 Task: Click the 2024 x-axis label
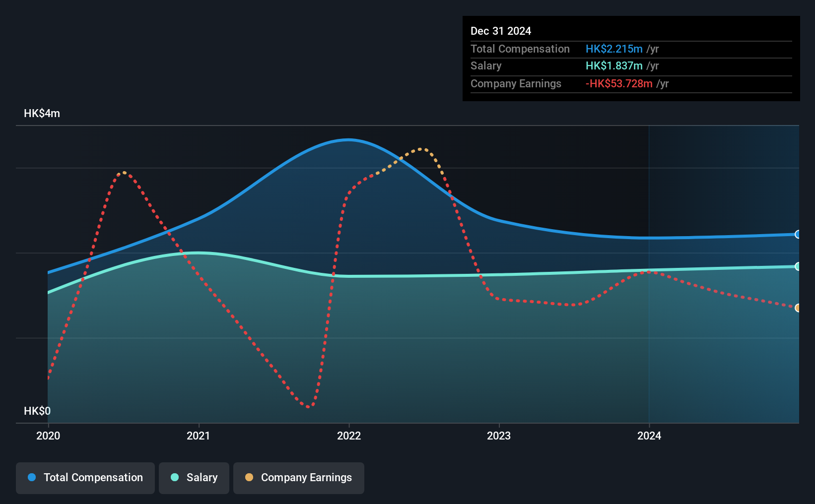click(x=649, y=436)
